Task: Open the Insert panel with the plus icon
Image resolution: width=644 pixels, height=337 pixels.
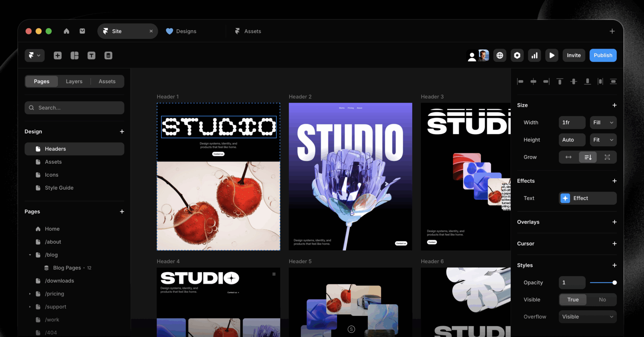Action: [x=58, y=55]
